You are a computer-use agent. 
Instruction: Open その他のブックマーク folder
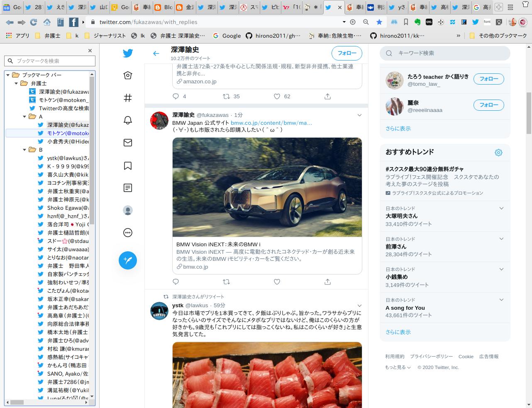(x=498, y=36)
